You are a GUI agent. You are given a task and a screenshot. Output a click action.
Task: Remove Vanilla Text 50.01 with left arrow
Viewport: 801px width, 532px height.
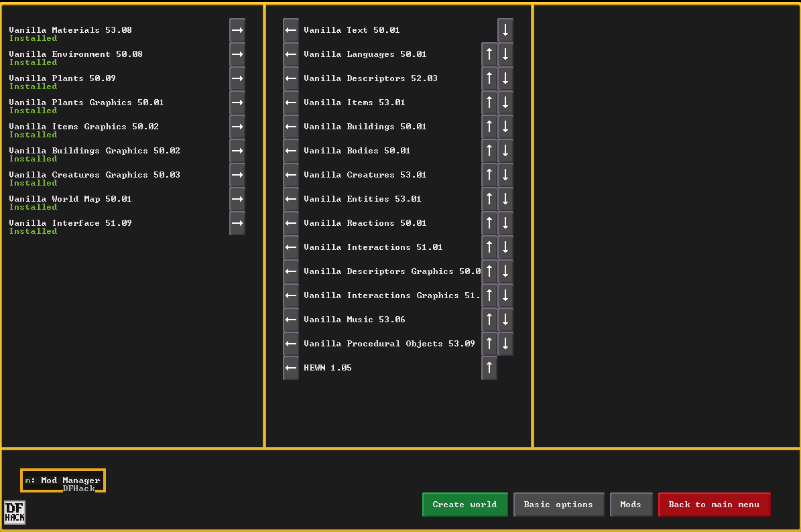[x=291, y=30]
